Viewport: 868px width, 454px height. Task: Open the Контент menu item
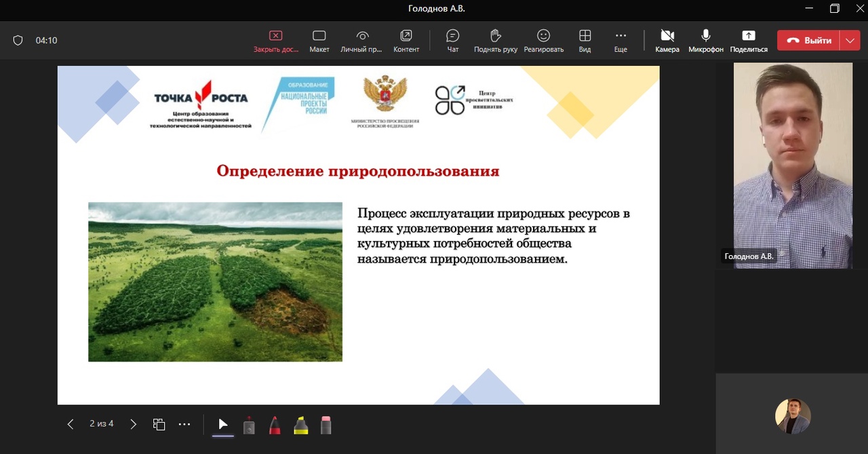(406, 41)
